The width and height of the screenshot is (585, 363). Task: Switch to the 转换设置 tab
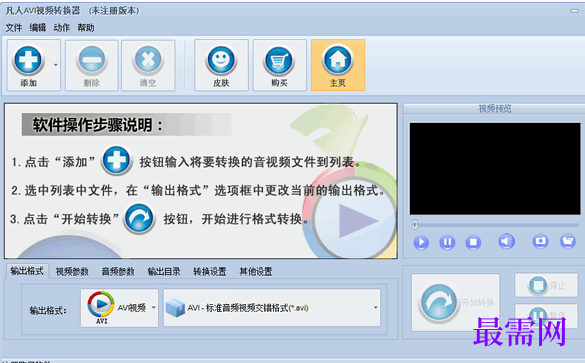click(x=210, y=272)
